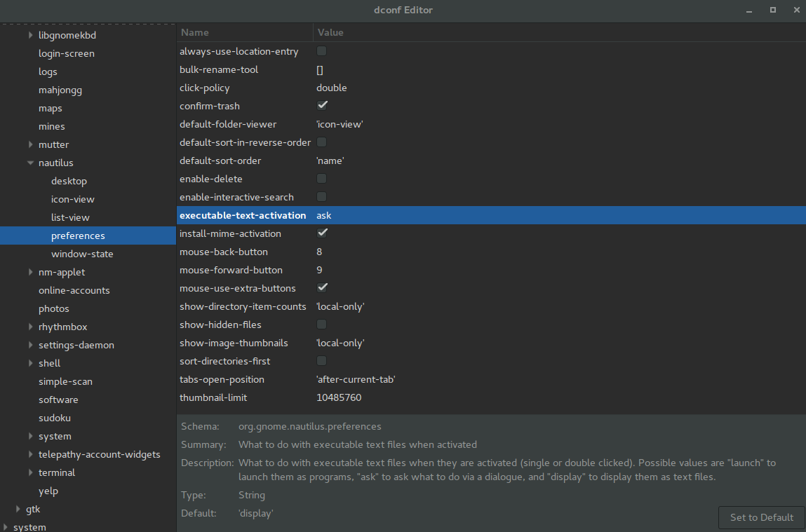
Task: Edit tabs-open-position value 'after-current-tab'
Action: (356, 379)
